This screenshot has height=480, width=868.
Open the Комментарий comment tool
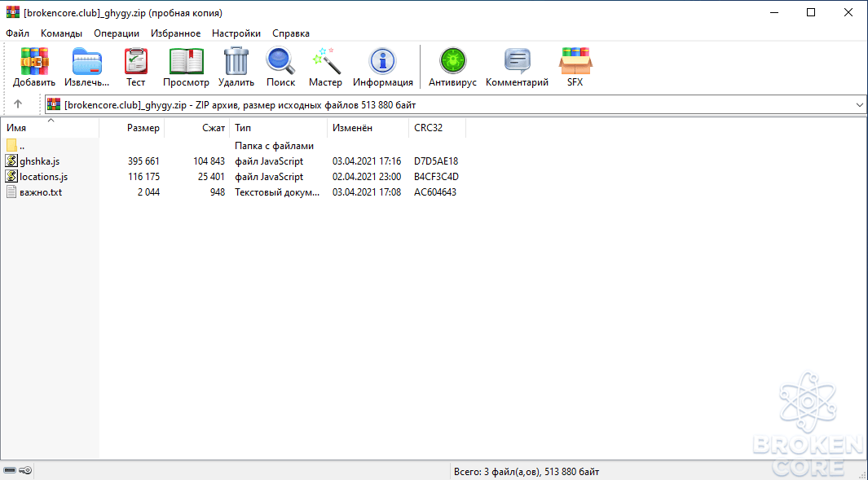(517, 61)
